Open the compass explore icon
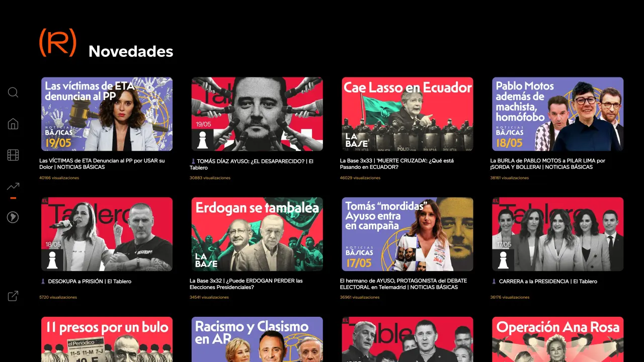The height and width of the screenshot is (362, 644). click(x=13, y=217)
